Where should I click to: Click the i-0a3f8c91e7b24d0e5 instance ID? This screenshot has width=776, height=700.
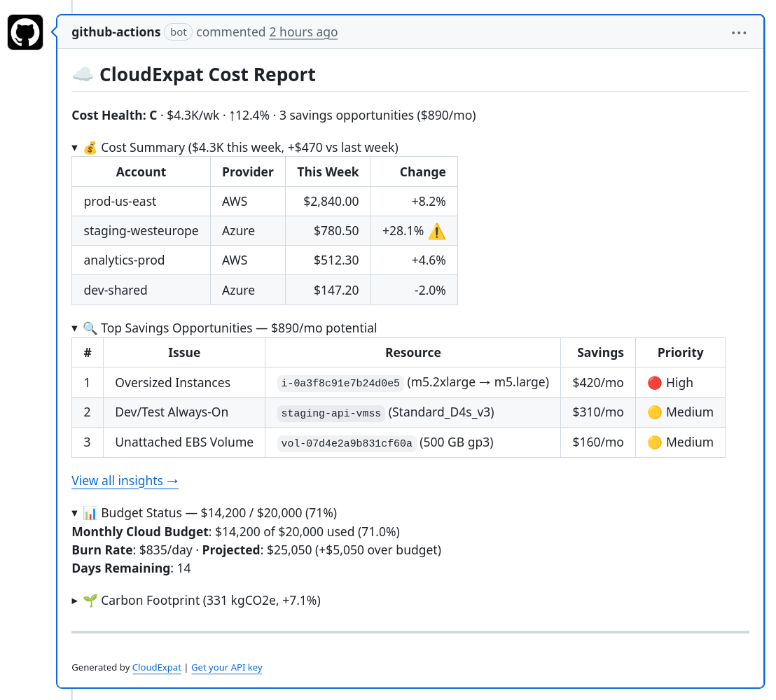(x=340, y=383)
